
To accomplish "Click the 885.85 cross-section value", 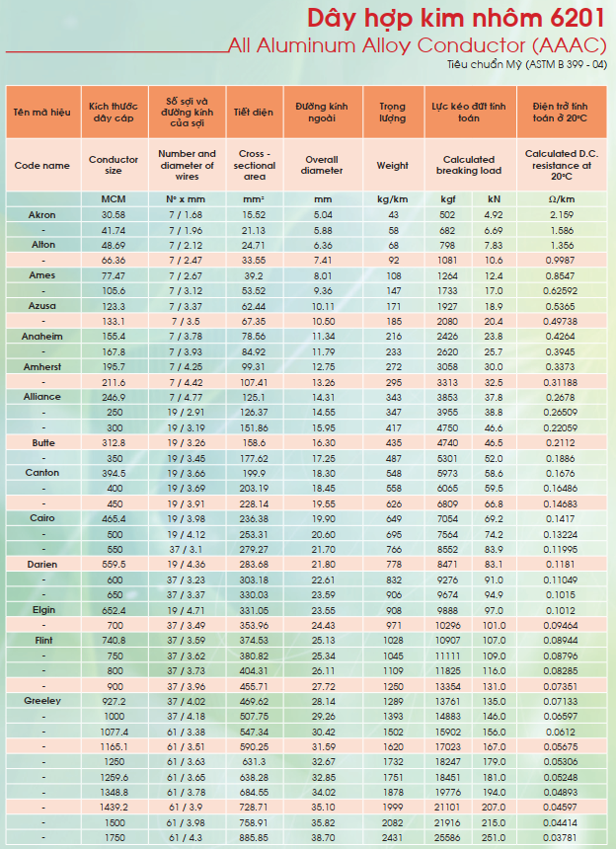I will [x=255, y=837].
